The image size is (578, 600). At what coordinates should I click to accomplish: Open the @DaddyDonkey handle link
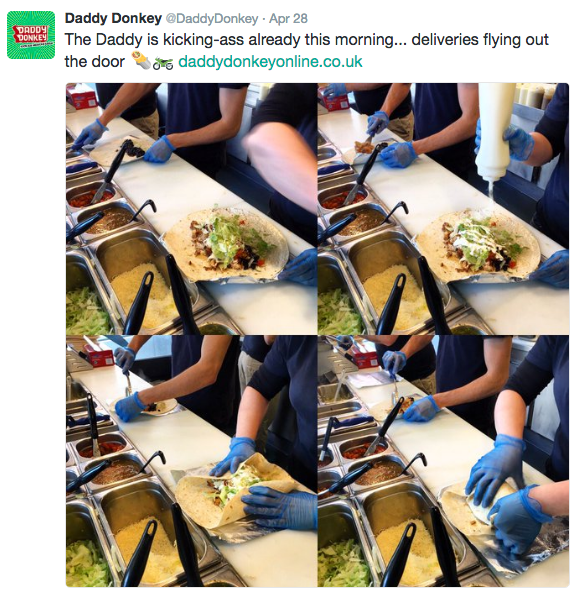[x=212, y=18]
